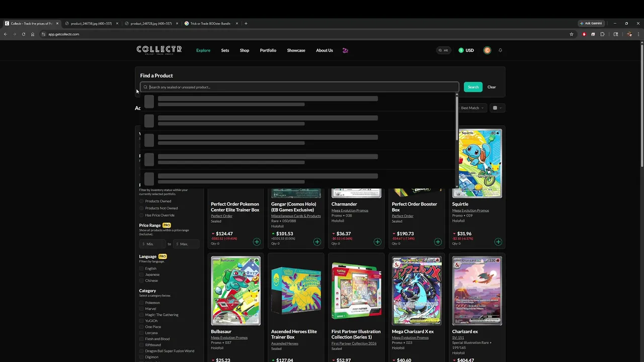
Task: Check the Pokemon category
Action: click(x=141, y=303)
